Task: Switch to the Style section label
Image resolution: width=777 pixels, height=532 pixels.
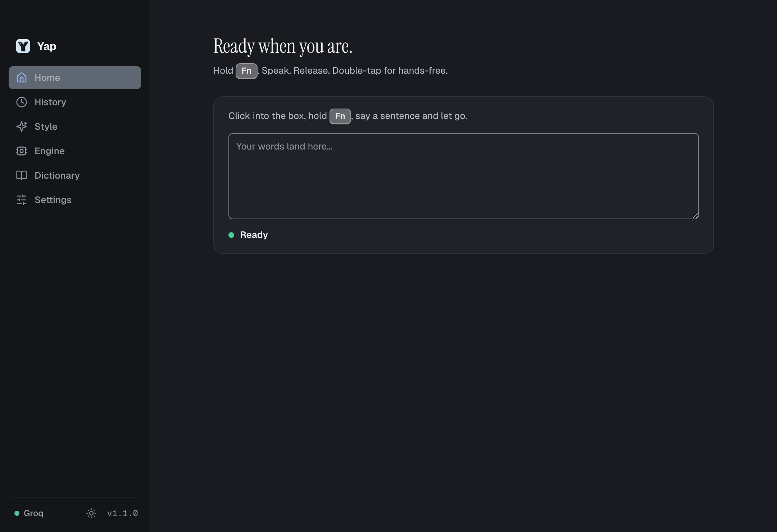Action: click(46, 127)
